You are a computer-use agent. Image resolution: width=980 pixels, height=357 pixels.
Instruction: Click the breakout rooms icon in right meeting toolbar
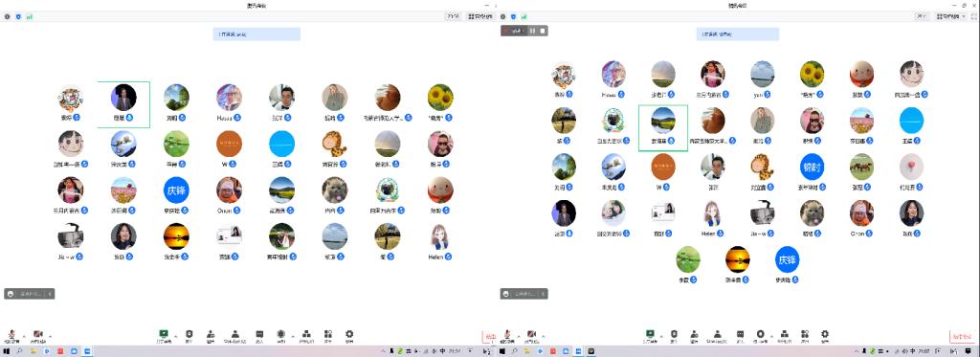point(785,334)
